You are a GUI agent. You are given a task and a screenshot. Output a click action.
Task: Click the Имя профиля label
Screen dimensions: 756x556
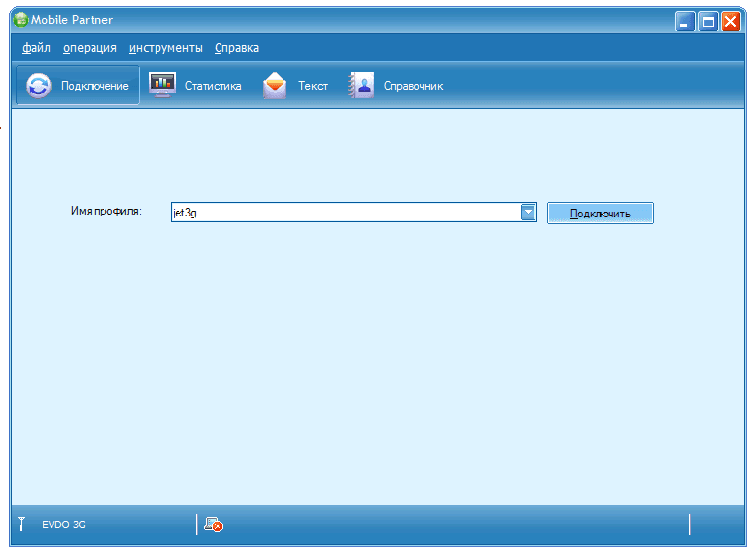(x=106, y=211)
